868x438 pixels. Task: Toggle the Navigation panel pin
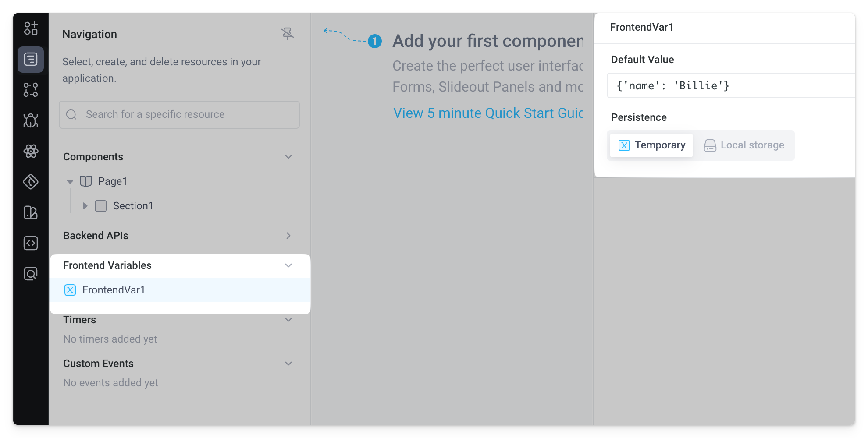pyautogui.click(x=287, y=34)
